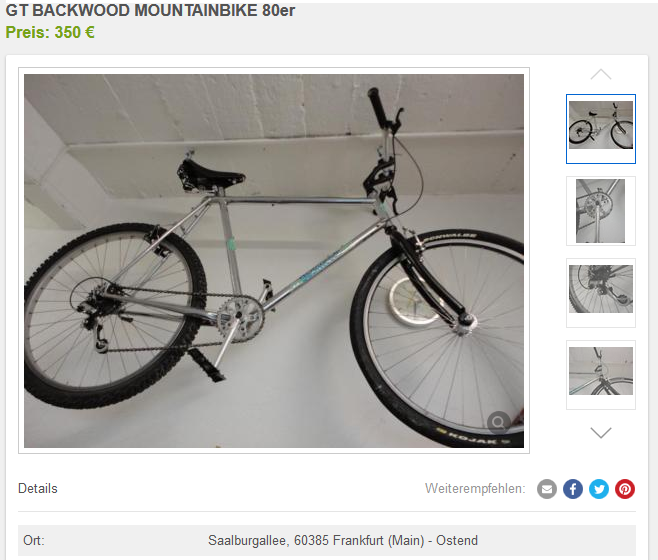Click the Preis 350 € text

50,32
